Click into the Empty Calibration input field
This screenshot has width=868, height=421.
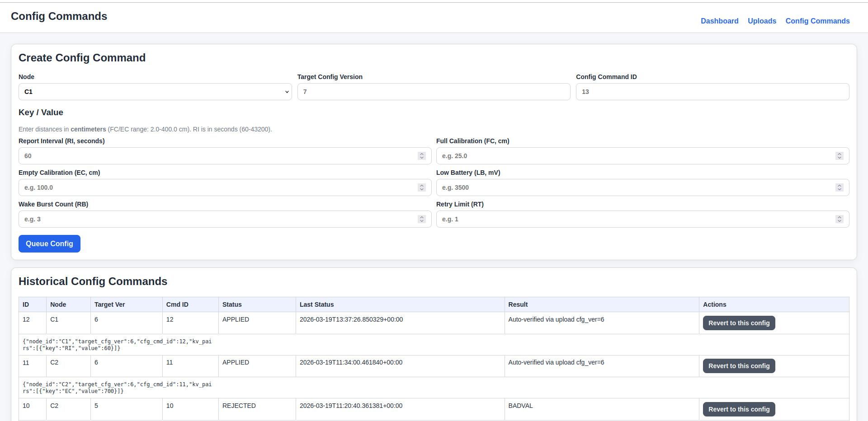click(217, 187)
